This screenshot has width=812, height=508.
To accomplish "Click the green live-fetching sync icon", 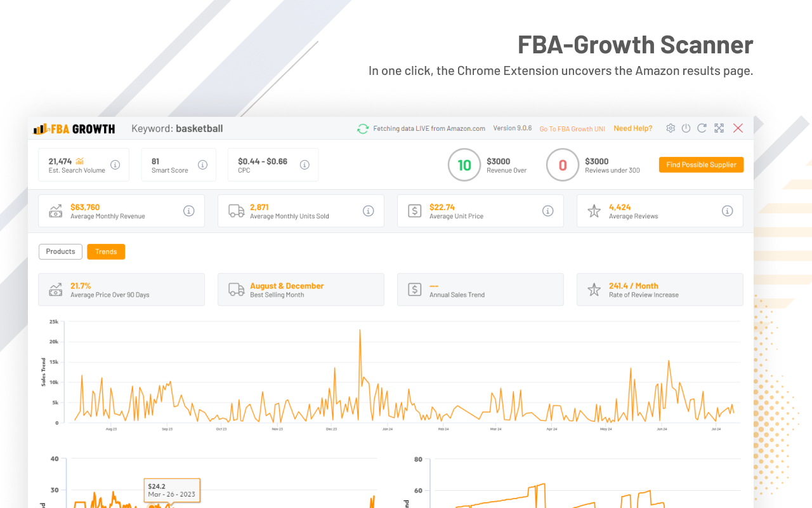I will (363, 129).
